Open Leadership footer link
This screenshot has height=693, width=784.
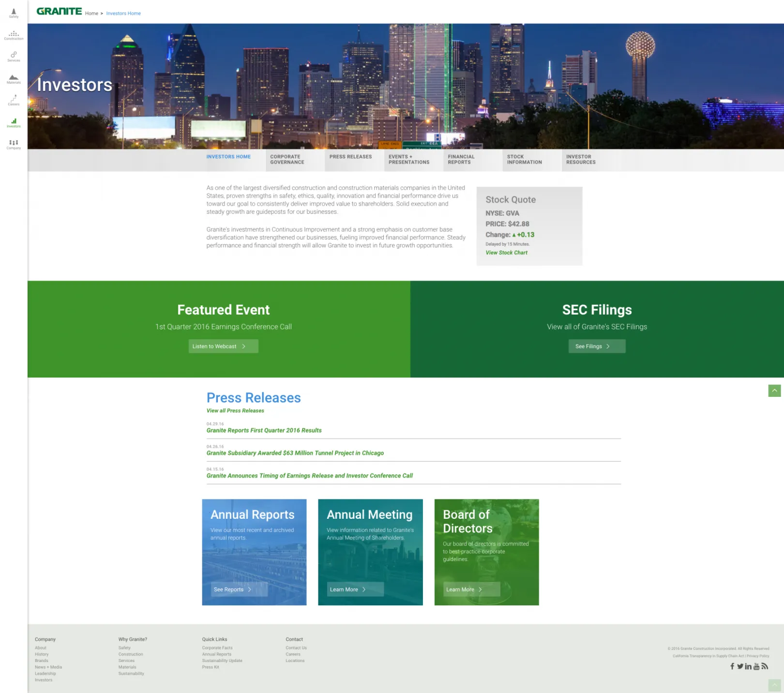point(45,674)
